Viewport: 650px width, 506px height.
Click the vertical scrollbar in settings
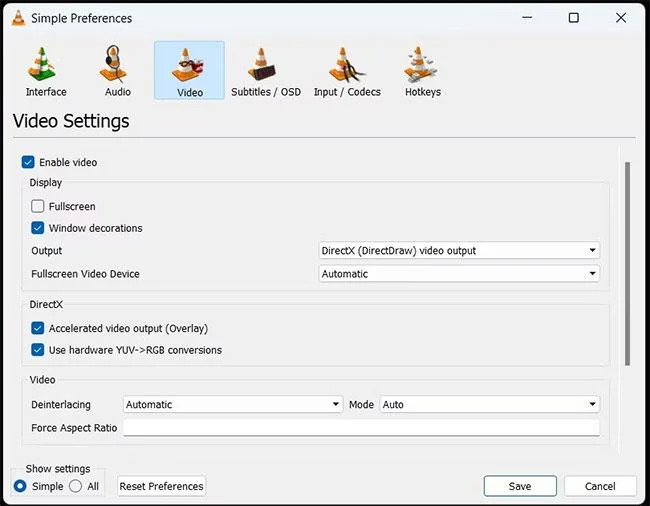point(627,264)
